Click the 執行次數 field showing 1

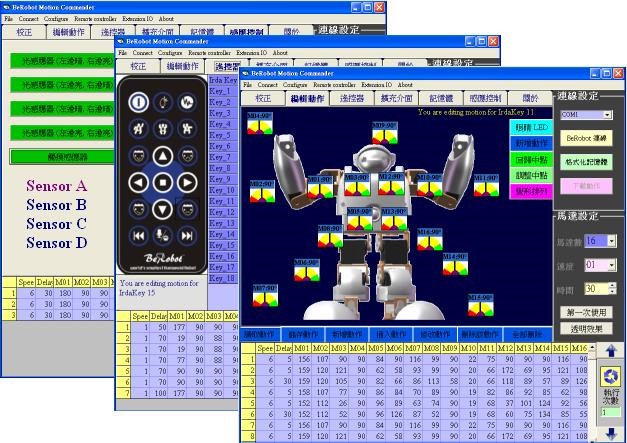(611, 412)
